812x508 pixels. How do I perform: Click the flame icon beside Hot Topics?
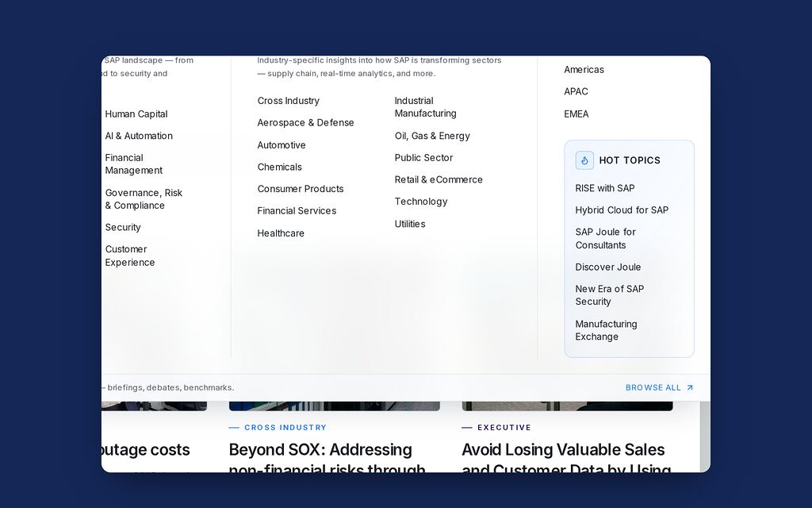click(x=584, y=160)
